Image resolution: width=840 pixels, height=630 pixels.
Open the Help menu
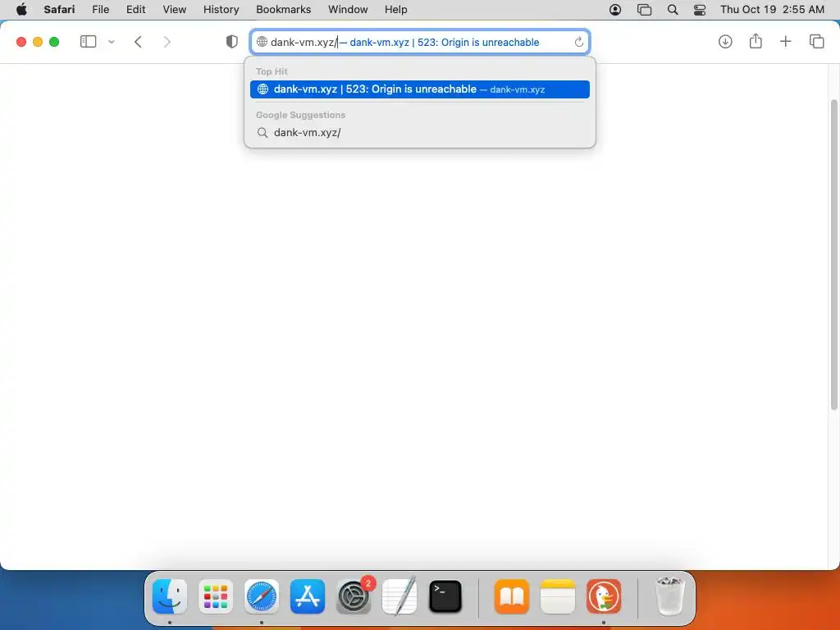396,10
